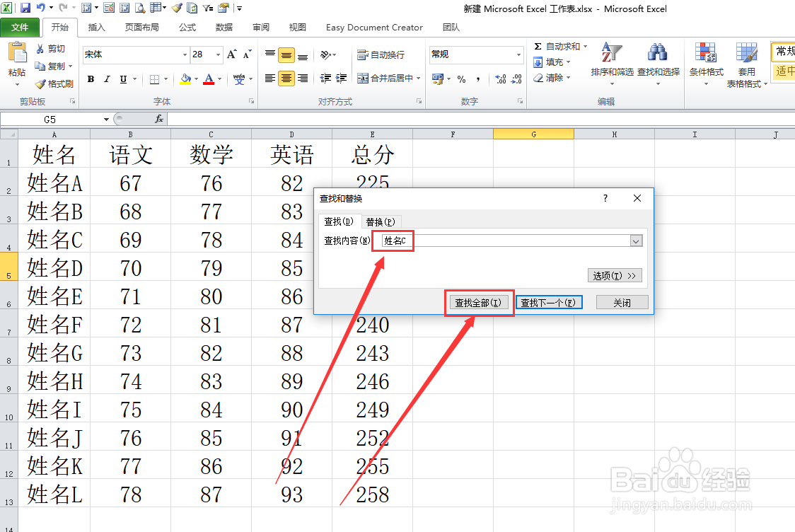Click 自动换行 wrap text button

(x=381, y=54)
